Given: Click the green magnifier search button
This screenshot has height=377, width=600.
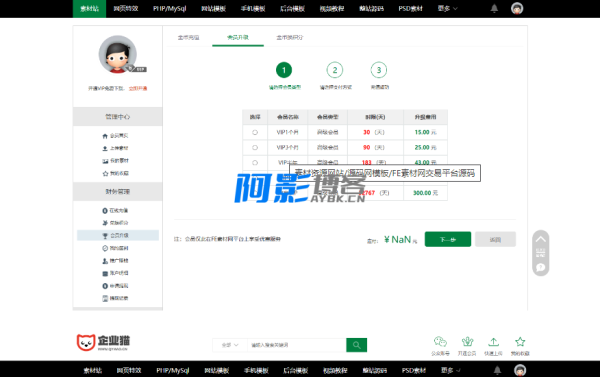Looking at the screenshot, I should tap(357, 345).
